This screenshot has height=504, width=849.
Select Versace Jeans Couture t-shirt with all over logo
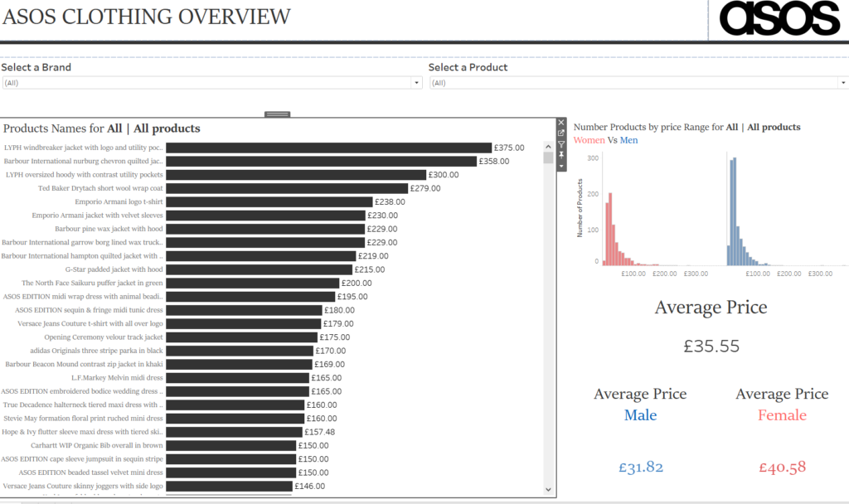[x=90, y=324]
